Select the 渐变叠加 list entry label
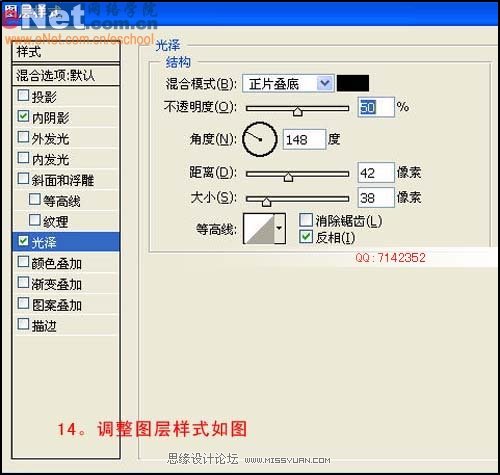 pos(57,284)
